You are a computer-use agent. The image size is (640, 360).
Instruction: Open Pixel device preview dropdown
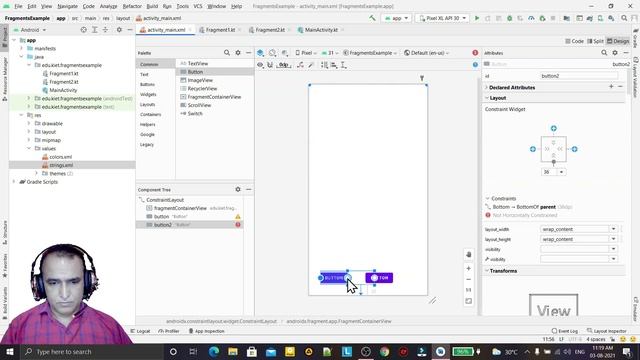(306, 53)
